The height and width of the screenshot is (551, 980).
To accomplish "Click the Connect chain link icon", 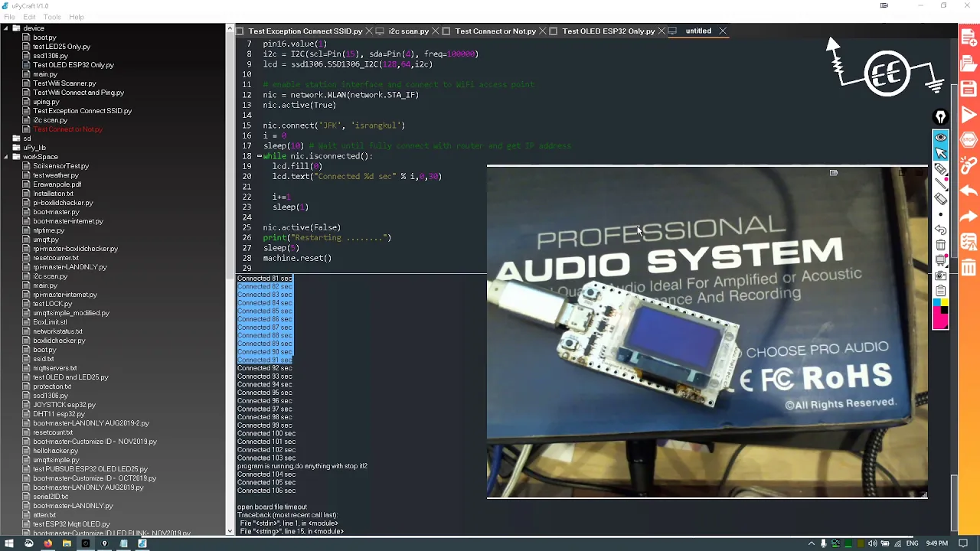I will (969, 165).
